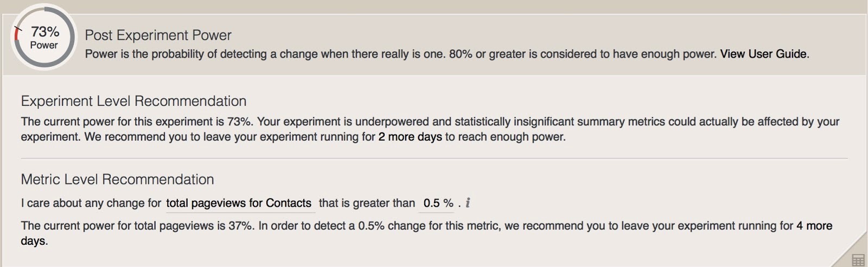868x267 pixels.
Task: Click the underpowered experiment recommendation paragraph
Action: click(430, 129)
